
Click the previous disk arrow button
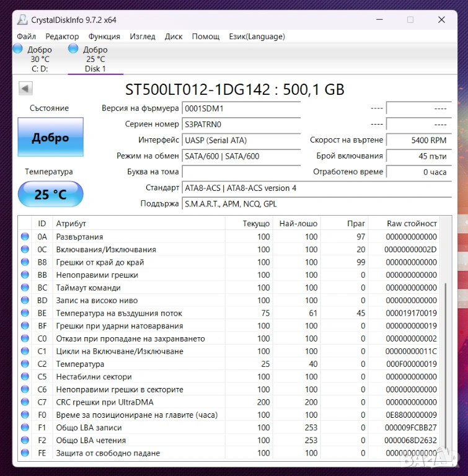pos(25,89)
